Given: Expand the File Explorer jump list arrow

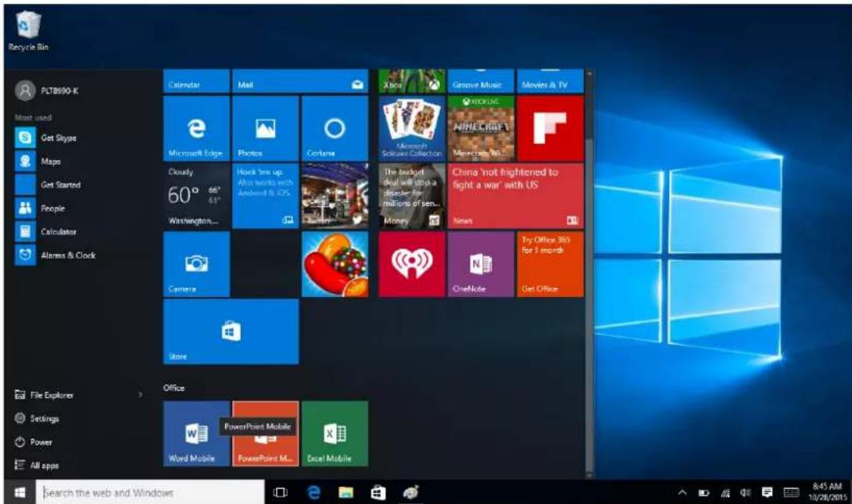Looking at the screenshot, I should [140, 395].
